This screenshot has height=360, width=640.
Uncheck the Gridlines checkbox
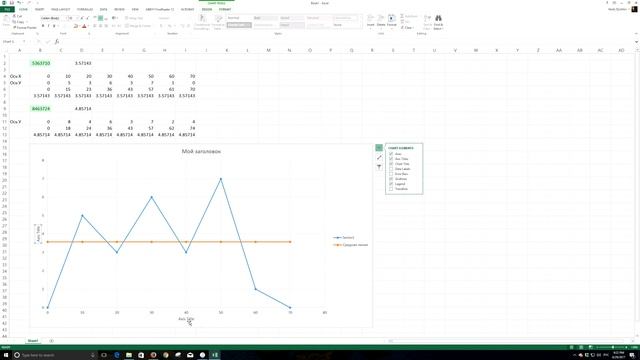[391, 179]
